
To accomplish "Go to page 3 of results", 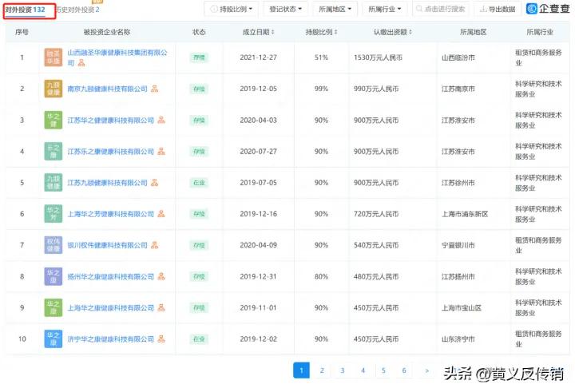I will click(x=342, y=370).
